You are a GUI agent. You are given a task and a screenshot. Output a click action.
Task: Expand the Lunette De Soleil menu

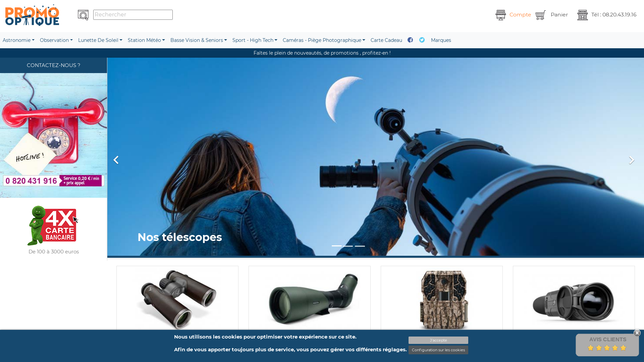100,40
